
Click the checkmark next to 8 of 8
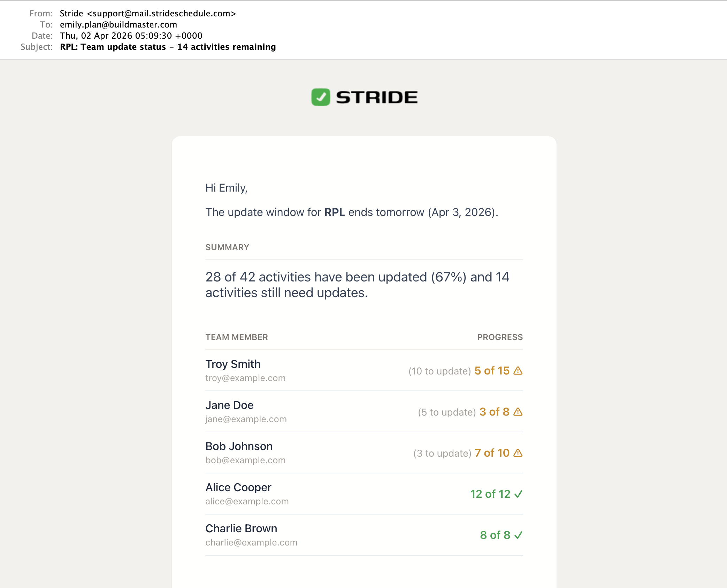point(518,535)
